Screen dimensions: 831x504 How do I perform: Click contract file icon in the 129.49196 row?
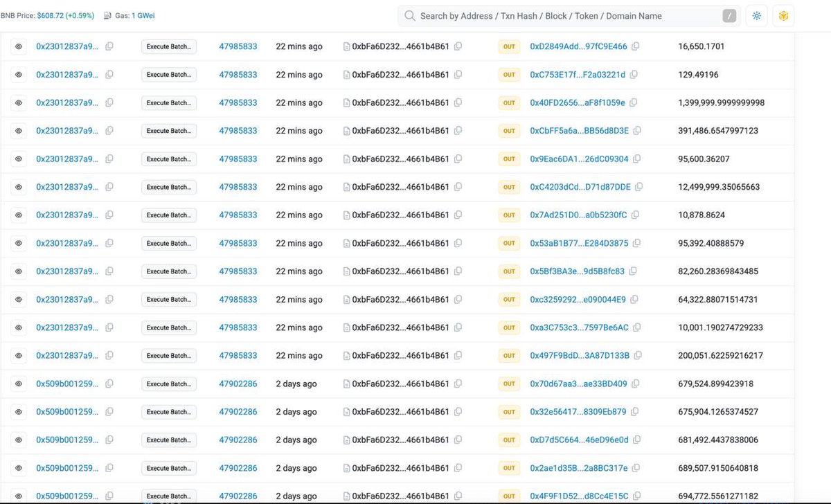[346, 75]
